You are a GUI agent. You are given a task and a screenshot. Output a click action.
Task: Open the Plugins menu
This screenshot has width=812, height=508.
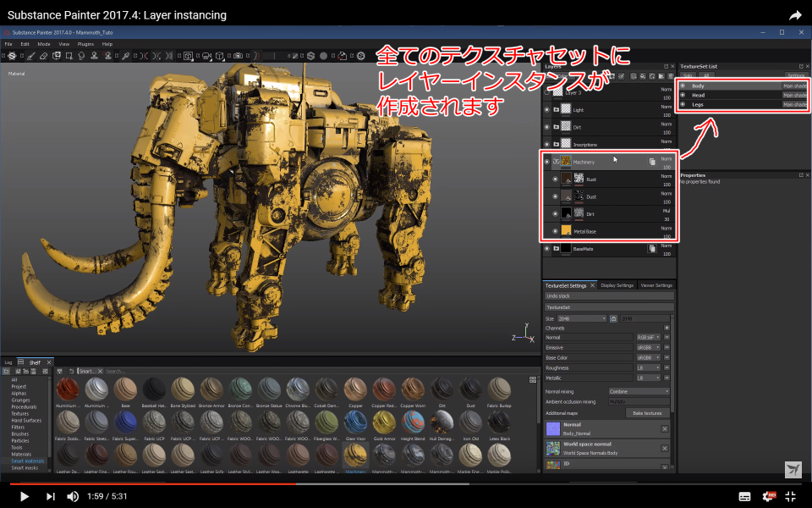click(x=85, y=44)
